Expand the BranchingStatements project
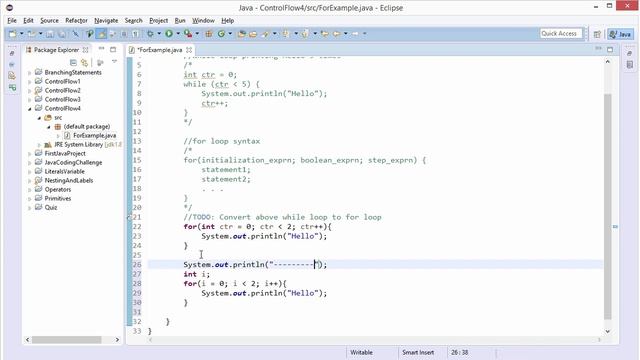The width and height of the screenshot is (640, 360). [30, 73]
